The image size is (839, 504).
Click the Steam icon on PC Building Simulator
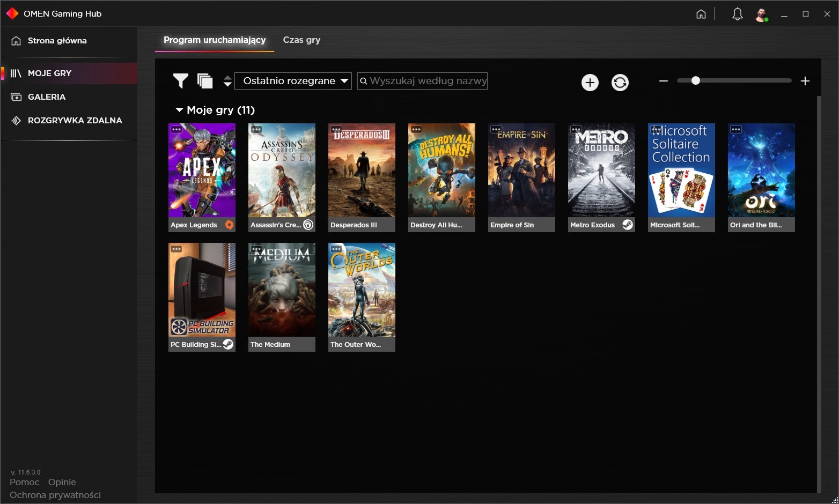228,344
